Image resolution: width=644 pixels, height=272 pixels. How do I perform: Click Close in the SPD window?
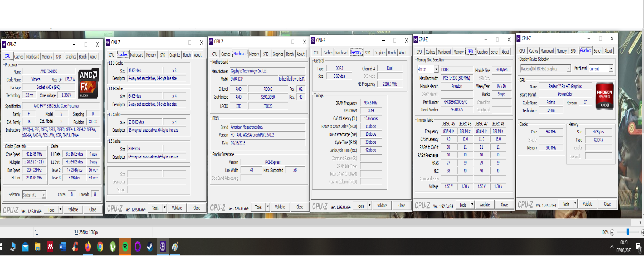[x=504, y=205]
